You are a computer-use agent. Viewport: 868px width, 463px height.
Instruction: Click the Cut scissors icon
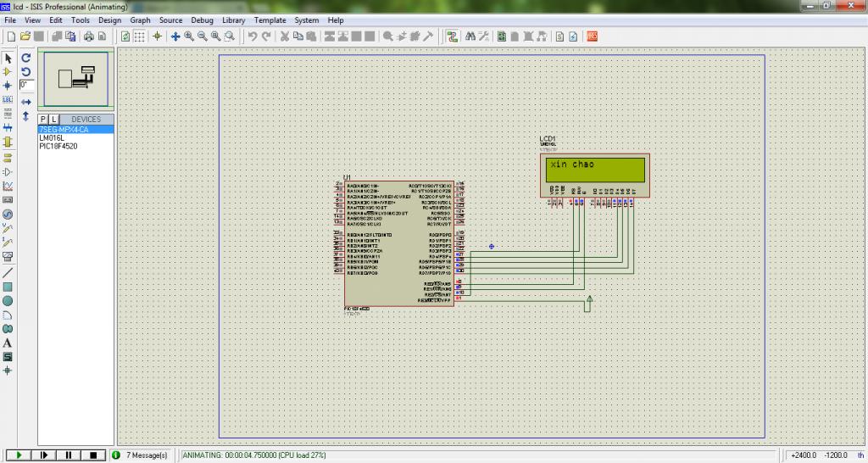coord(286,36)
